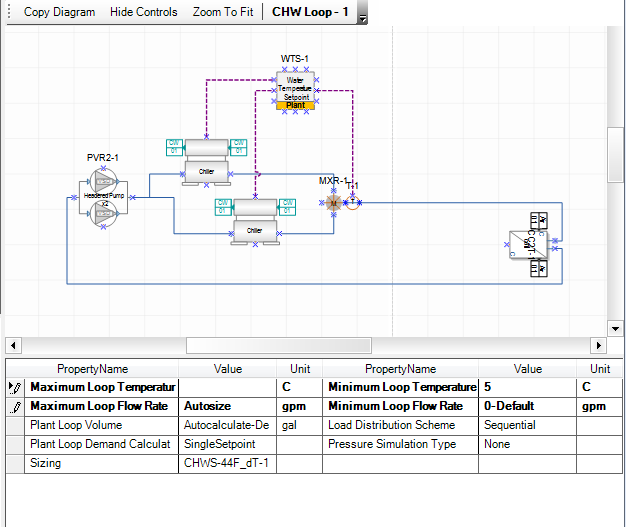Click the Load Distribution Scheme Sequential value

527,425
